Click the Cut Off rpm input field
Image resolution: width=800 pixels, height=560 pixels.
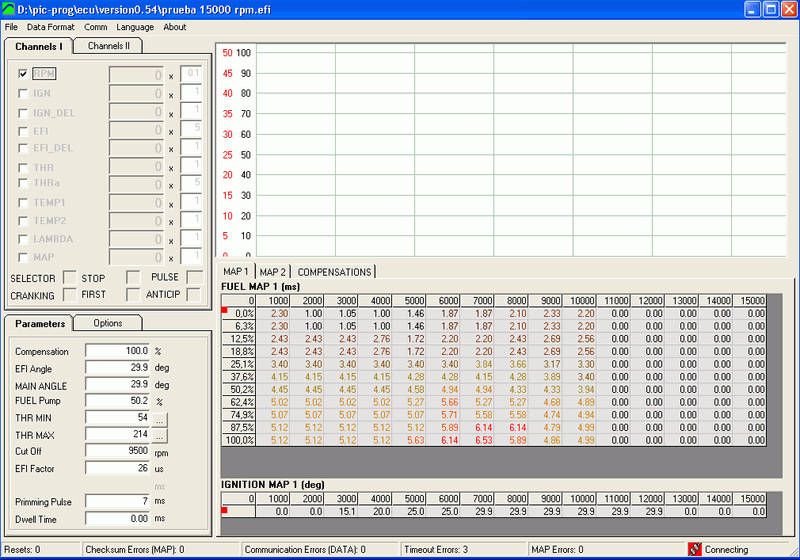click(117, 451)
